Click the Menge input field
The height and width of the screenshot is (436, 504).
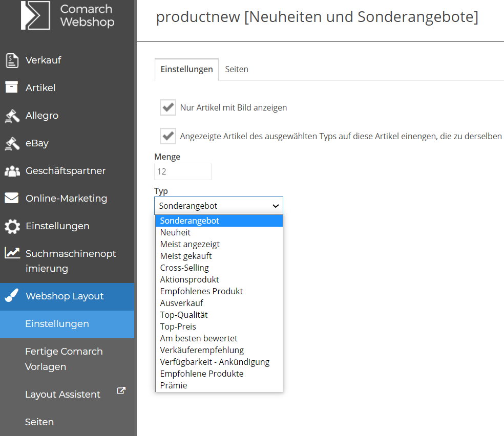click(x=183, y=171)
